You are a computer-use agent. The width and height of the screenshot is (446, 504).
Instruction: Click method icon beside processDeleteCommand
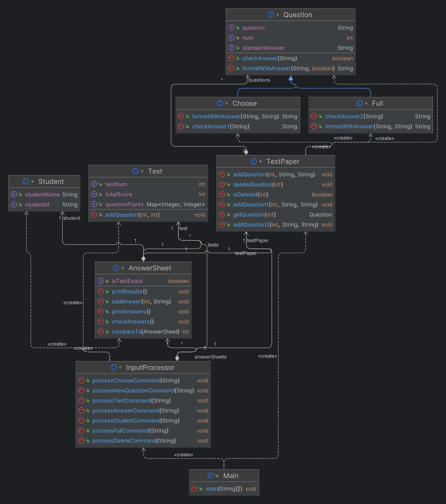tap(82, 440)
